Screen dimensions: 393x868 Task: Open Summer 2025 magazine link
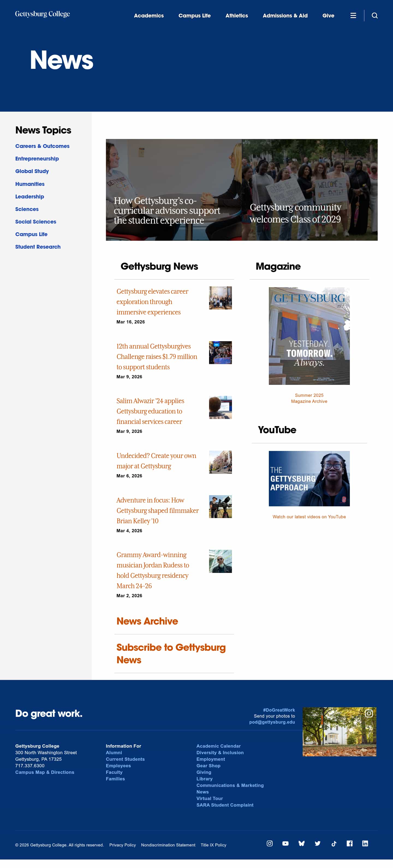click(309, 395)
